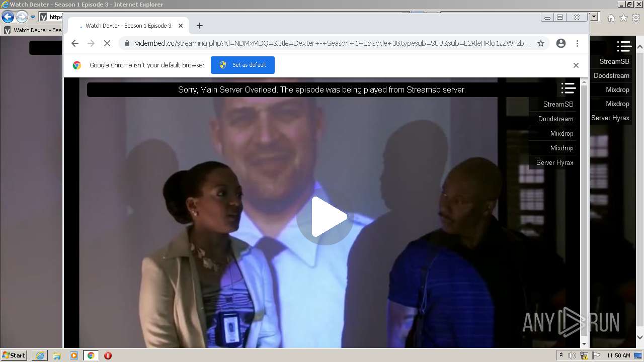Viewport: 644px width, 362px height.
Task: Open address dropdown arrow in Internet Explorer
Action: [594, 17]
